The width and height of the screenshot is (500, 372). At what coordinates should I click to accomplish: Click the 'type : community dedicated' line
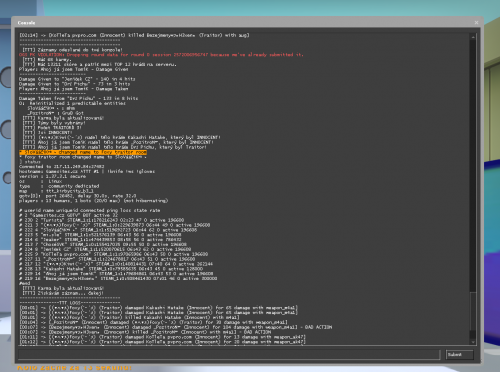point(59,186)
